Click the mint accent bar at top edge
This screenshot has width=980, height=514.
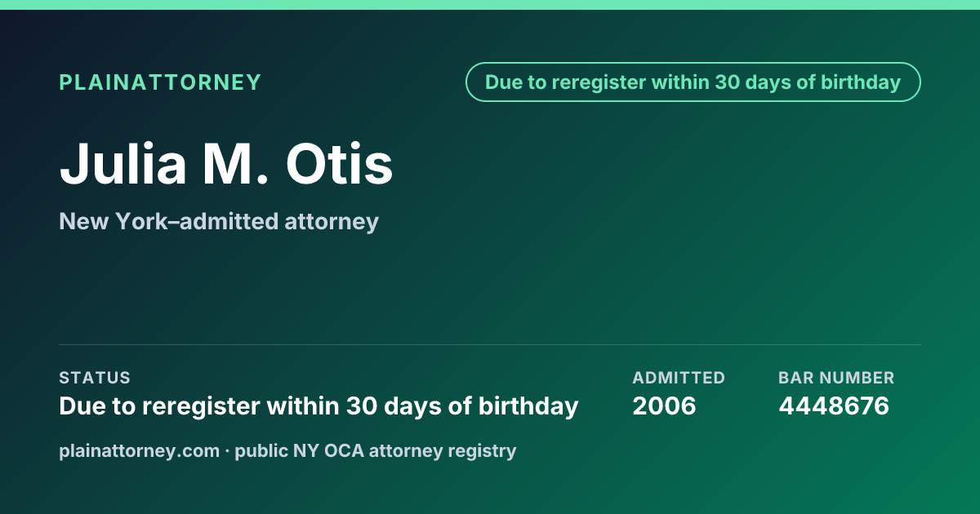pos(490,5)
